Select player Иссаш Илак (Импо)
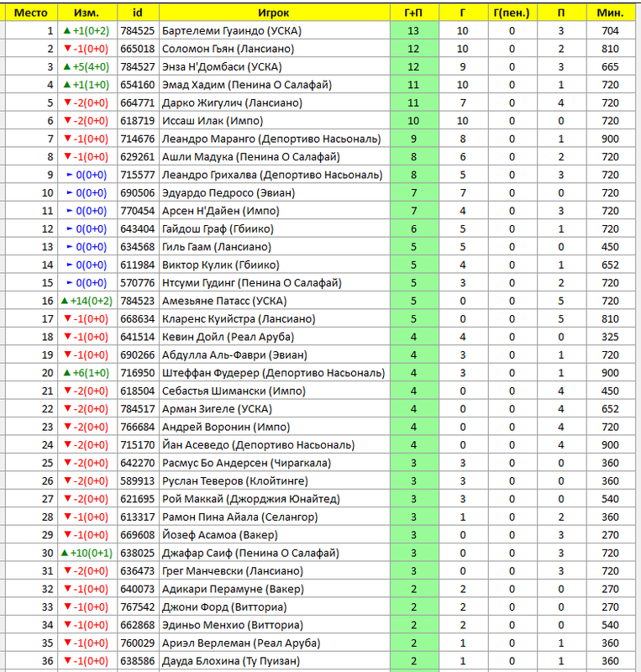 [213, 121]
